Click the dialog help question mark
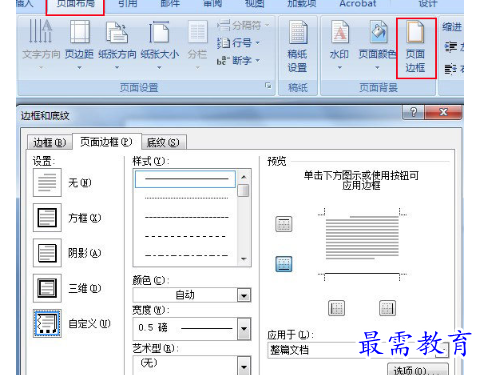 [413, 112]
